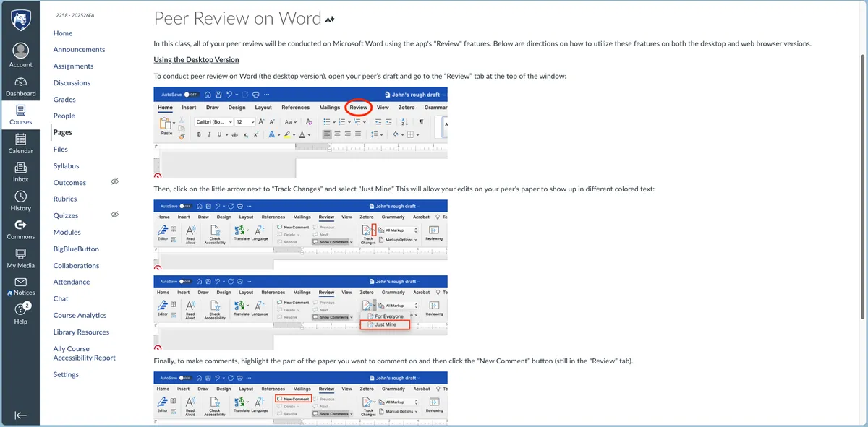Click the Penn State shield logo
The width and height of the screenshot is (868, 427).
(x=20, y=20)
